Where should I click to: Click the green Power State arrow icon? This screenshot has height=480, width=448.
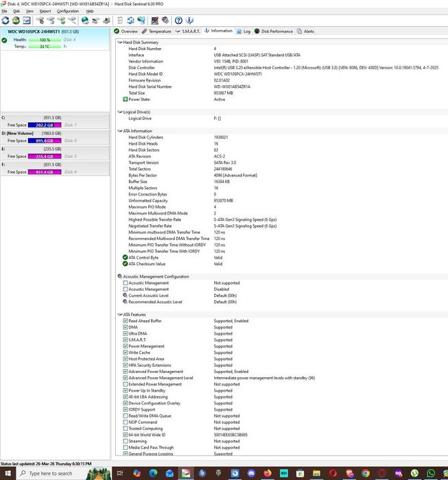coord(125,99)
